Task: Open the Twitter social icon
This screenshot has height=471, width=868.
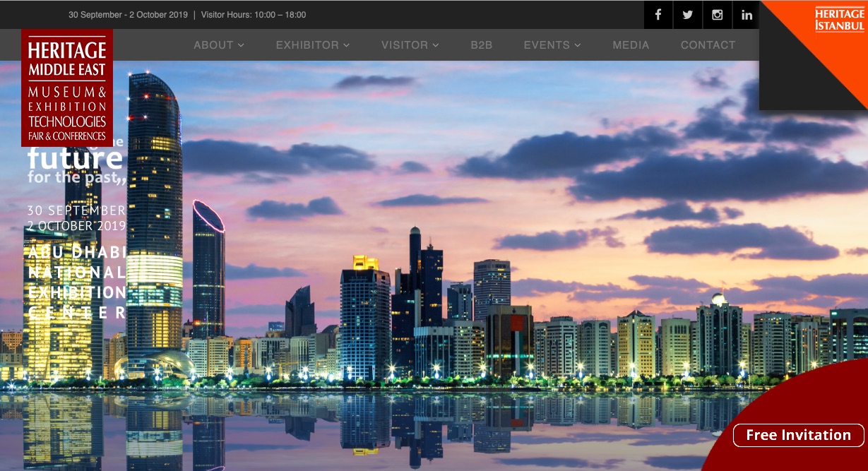Action: point(688,15)
